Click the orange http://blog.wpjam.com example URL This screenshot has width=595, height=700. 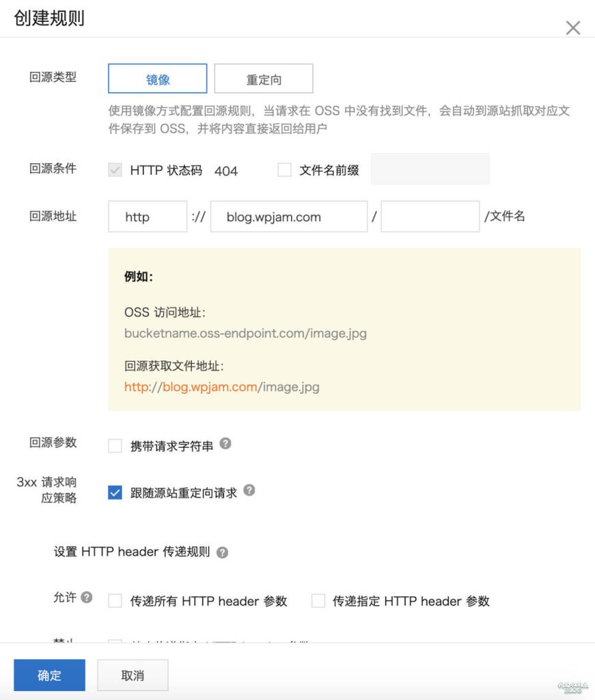point(191,387)
